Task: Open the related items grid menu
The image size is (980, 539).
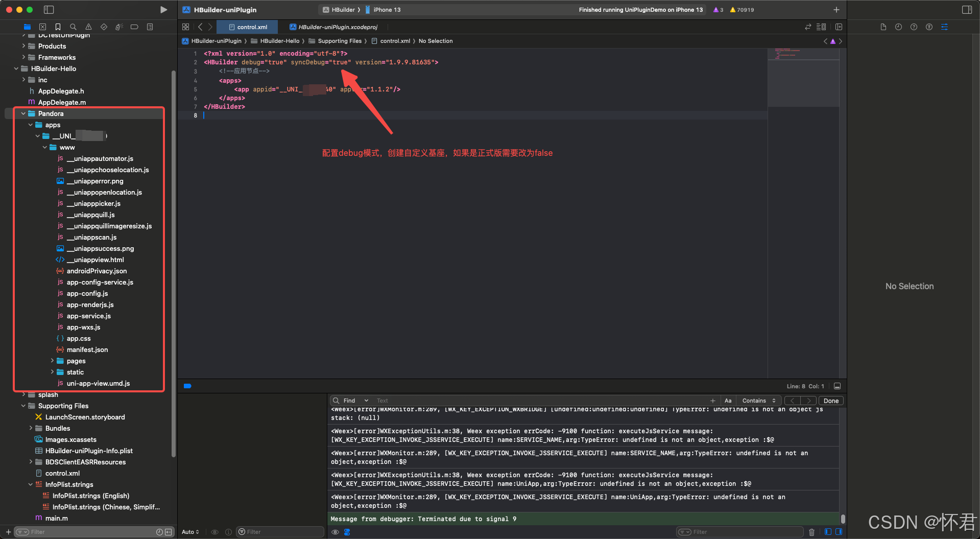Action: click(x=185, y=27)
